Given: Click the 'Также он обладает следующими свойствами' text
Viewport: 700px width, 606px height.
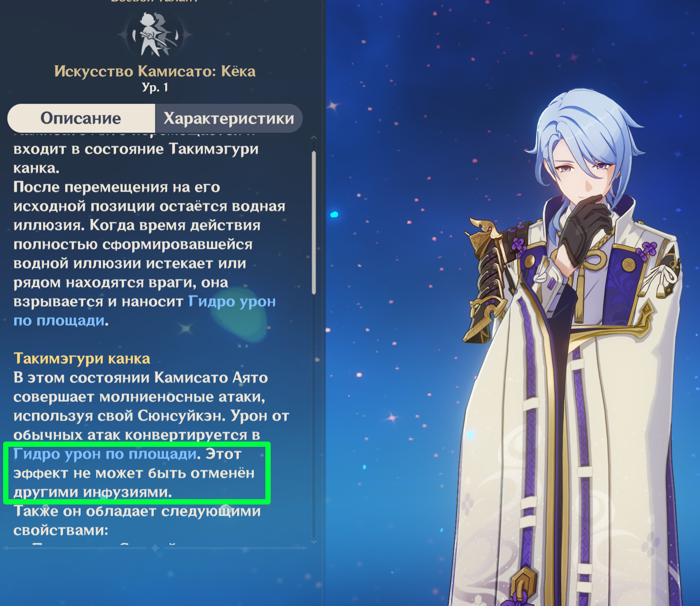Looking at the screenshot, I should click(x=137, y=520).
